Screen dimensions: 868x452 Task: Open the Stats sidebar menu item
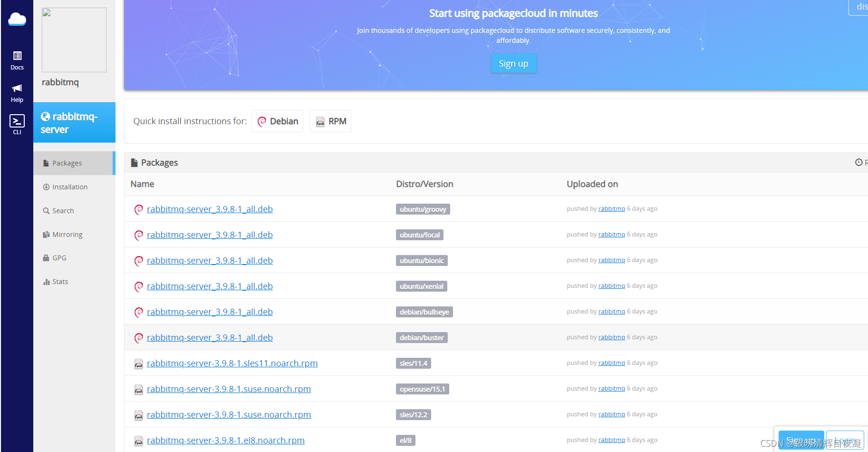click(x=74, y=282)
